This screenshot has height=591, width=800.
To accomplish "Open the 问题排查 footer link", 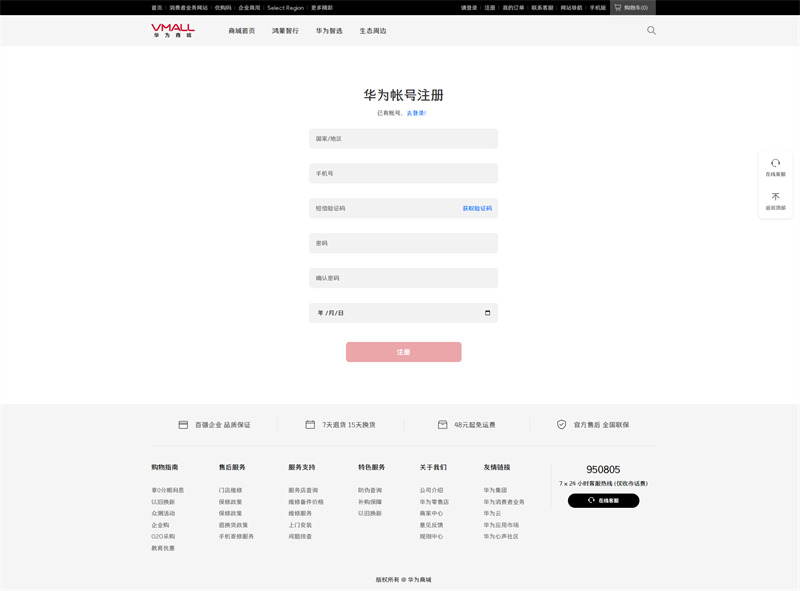I will click(300, 536).
